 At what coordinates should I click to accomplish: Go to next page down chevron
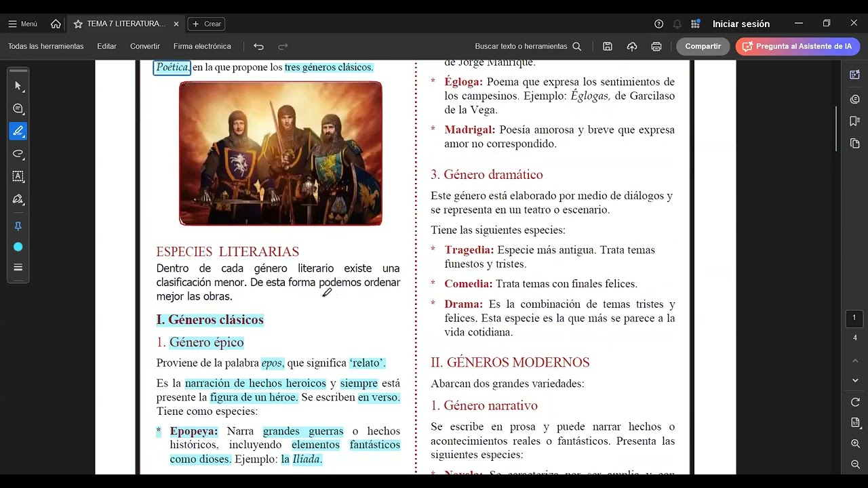tap(854, 380)
